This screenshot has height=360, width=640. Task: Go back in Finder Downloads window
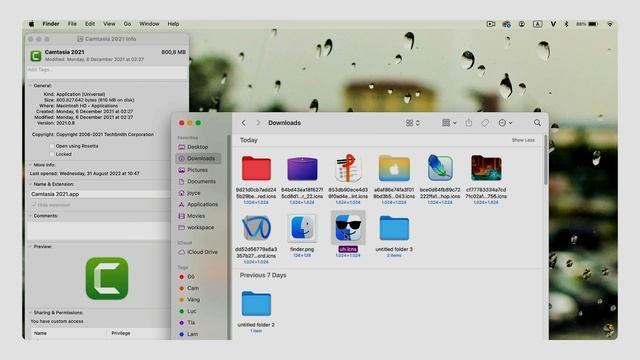point(244,123)
